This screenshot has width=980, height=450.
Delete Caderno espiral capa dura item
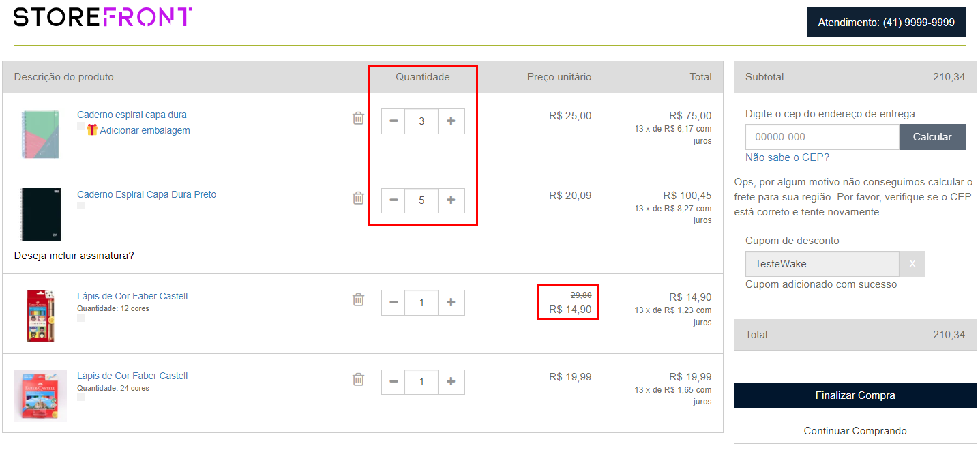coord(358,118)
